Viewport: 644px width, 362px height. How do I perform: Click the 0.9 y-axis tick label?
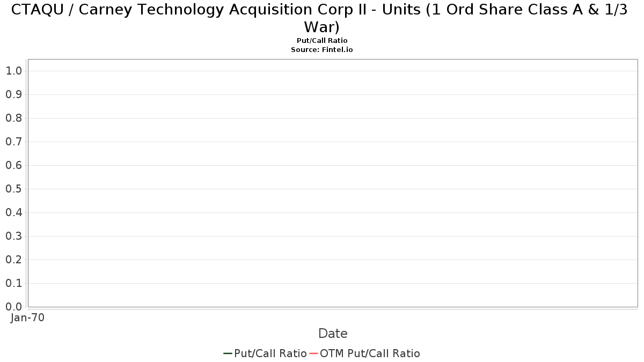click(13, 94)
